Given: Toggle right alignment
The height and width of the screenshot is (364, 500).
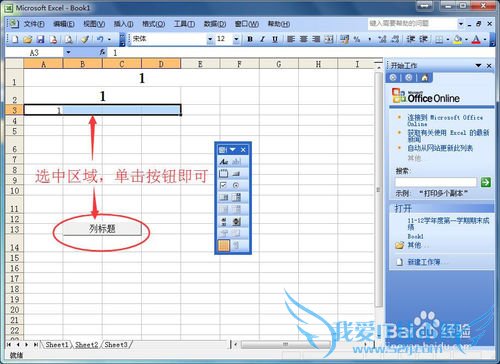Looking at the screenshot, I should 316,39.
